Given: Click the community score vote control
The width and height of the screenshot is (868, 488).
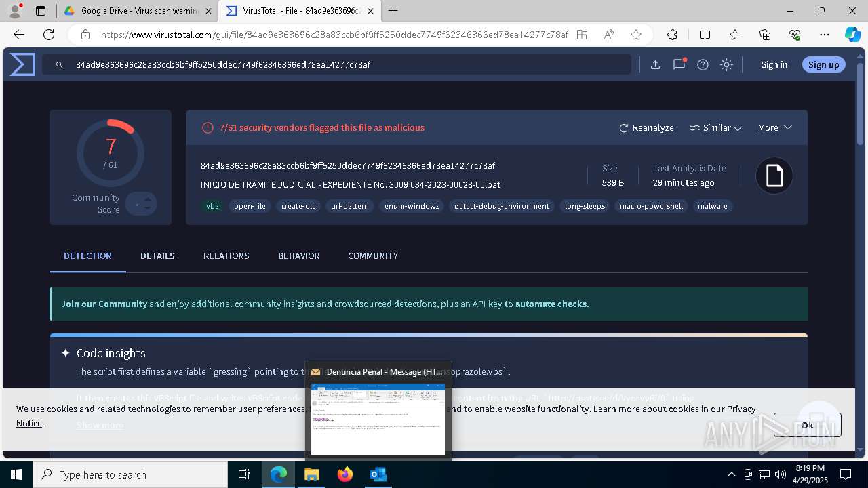Looking at the screenshot, I should tap(141, 204).
